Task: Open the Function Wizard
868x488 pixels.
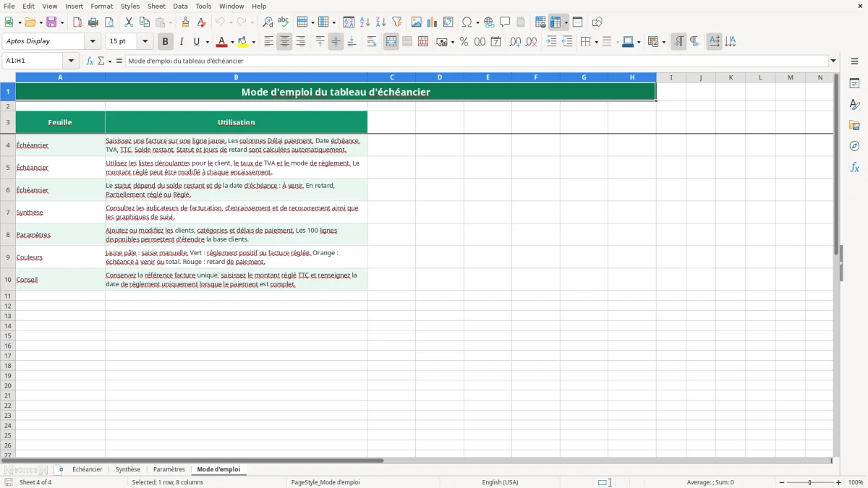Action: 90,61
